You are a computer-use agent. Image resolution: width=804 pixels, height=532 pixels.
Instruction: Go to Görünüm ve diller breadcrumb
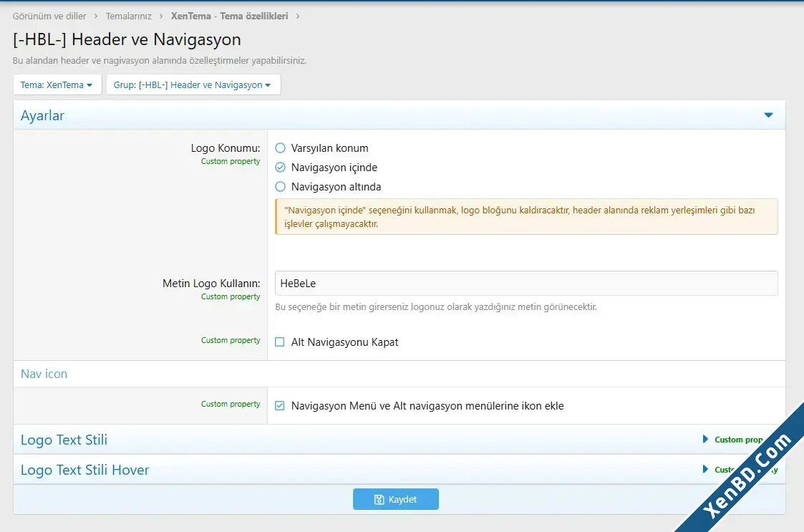[49, 16]
